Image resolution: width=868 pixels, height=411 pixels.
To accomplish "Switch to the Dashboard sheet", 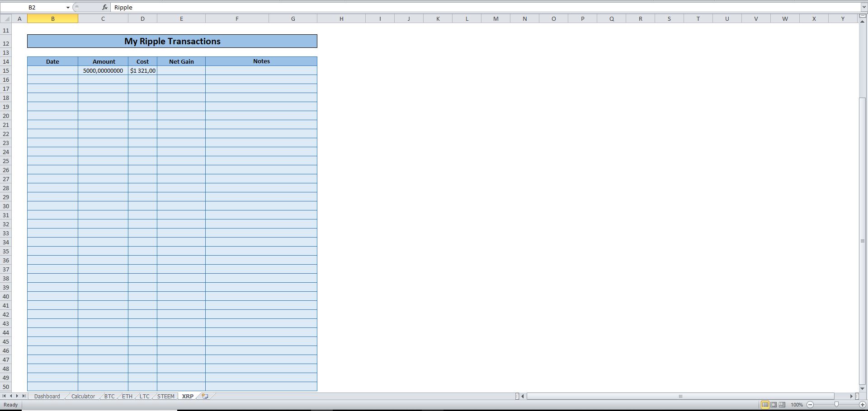I will coord(47,396).
